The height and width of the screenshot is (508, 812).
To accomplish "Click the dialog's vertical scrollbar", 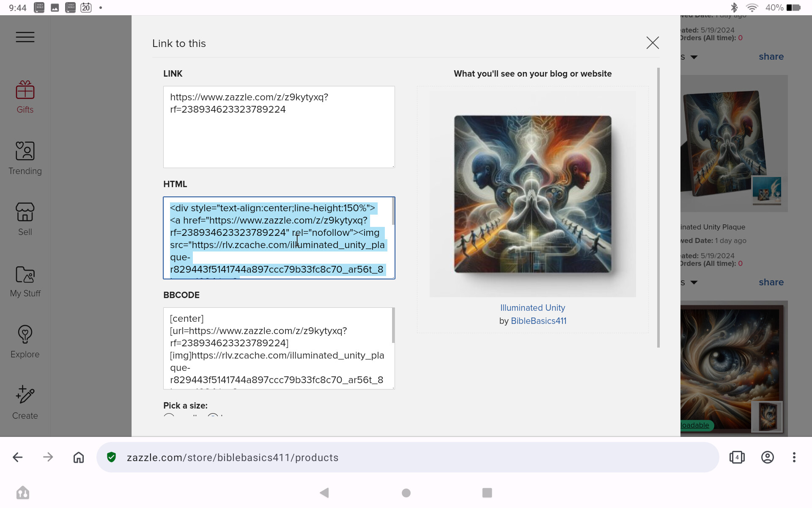I will click(x=658, y=207).
